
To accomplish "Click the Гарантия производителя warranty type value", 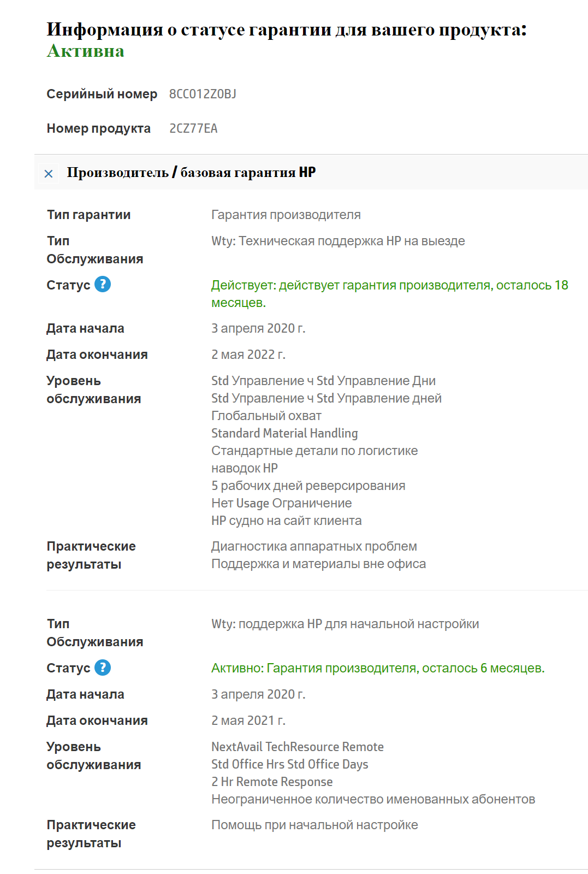I will (286, 215).
